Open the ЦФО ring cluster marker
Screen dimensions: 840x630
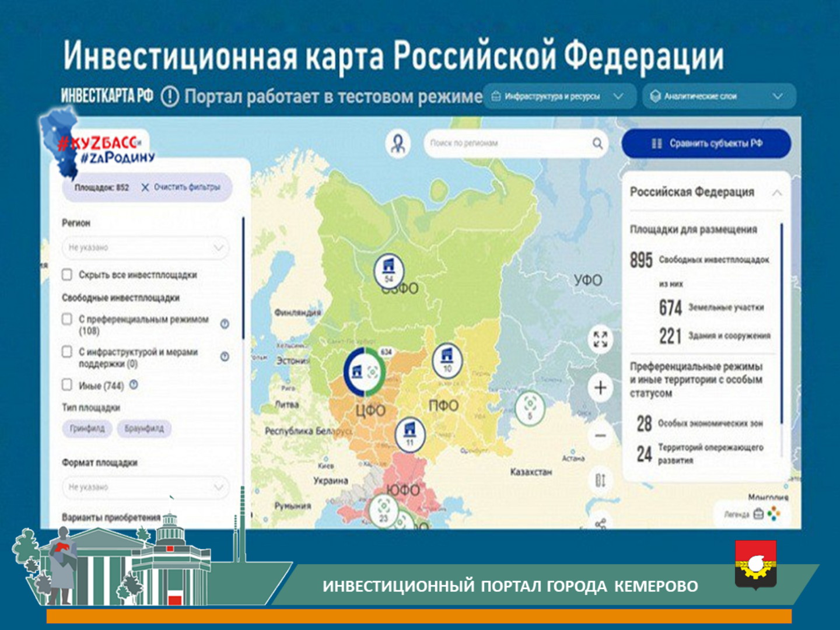click(364, 371)
